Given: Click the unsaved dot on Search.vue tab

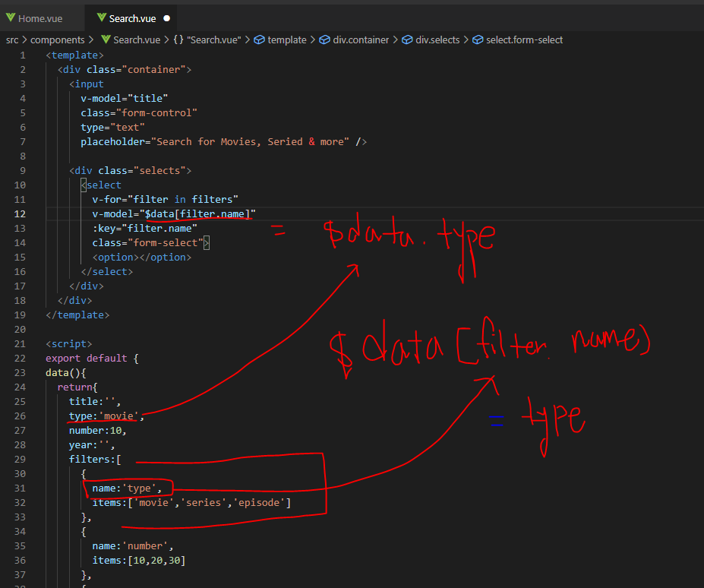Looking at the screenshot, I should [x=167, y=18].
